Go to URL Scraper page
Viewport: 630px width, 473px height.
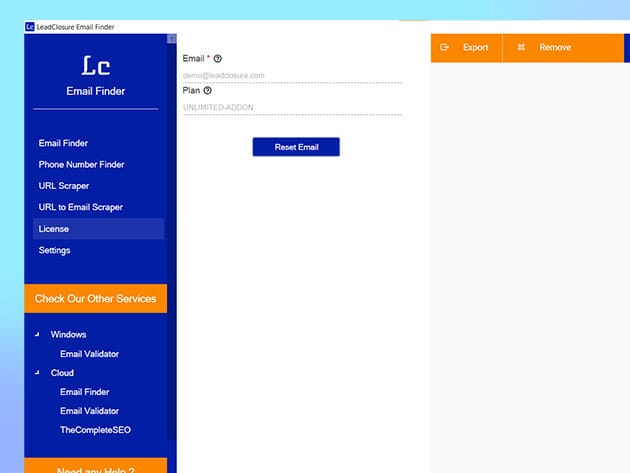(64, 186)
